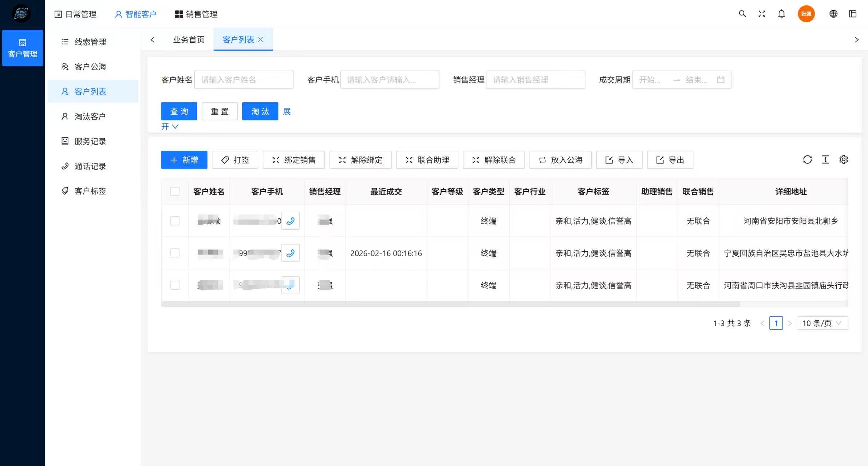Open the 智能客户 top menu
This screenshot has height=466, width=868.
click(136, 14)
